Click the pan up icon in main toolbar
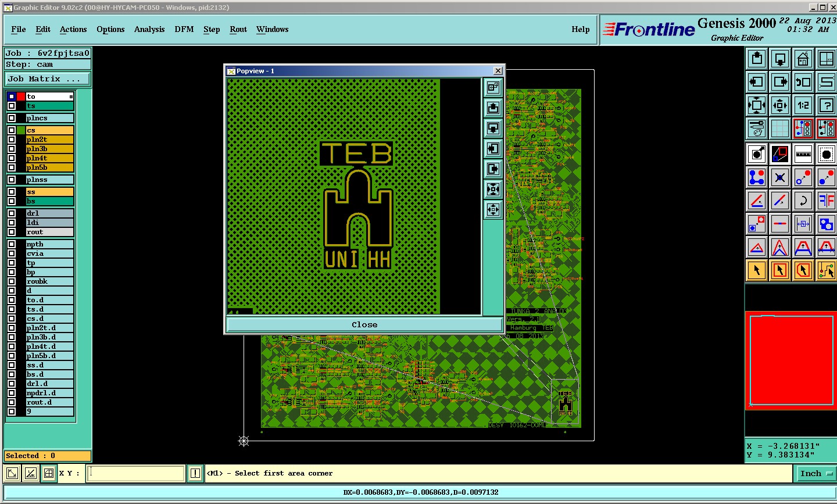 click(757, 59)
